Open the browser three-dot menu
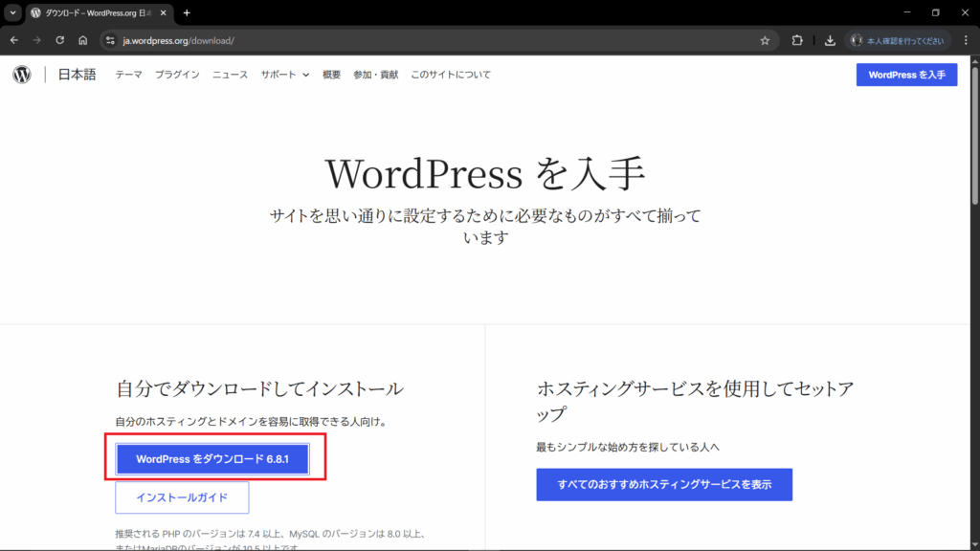Screen dimensions: 980x551 point(967,40)
